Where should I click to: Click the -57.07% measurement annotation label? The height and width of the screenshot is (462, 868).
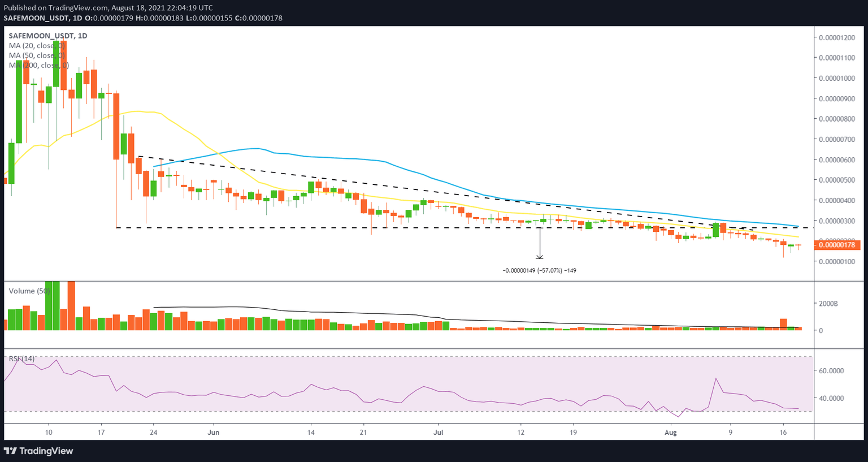(x=539, y=270)
